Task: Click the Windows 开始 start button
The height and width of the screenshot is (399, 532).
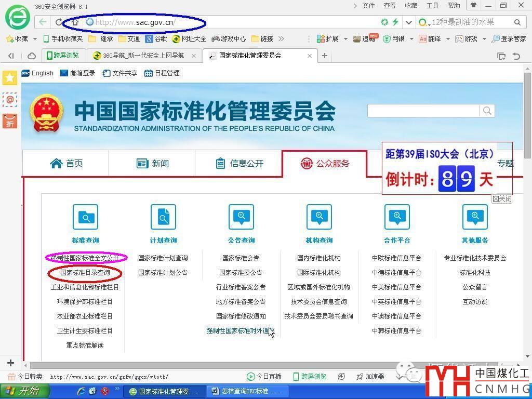Action: pos(25,391)
